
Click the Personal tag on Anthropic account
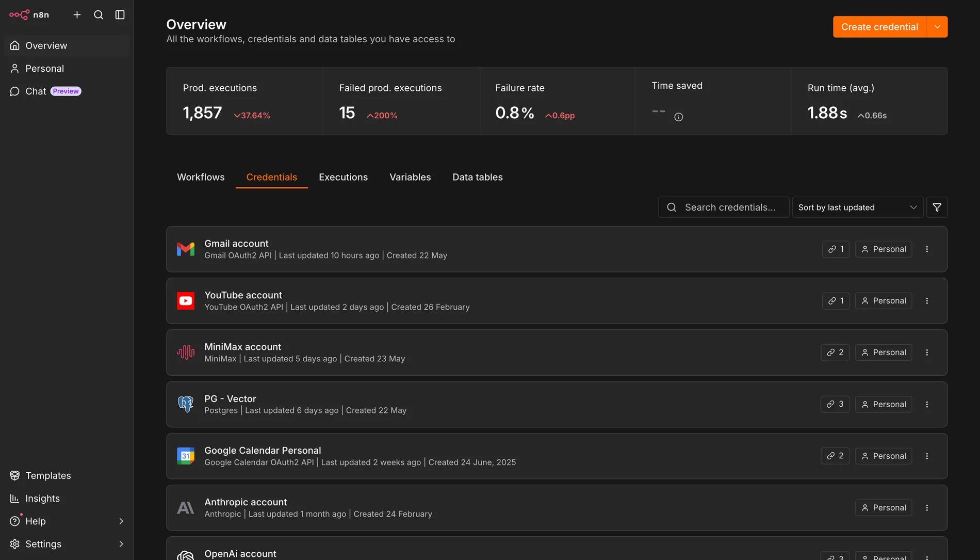(x=884, y=508)
